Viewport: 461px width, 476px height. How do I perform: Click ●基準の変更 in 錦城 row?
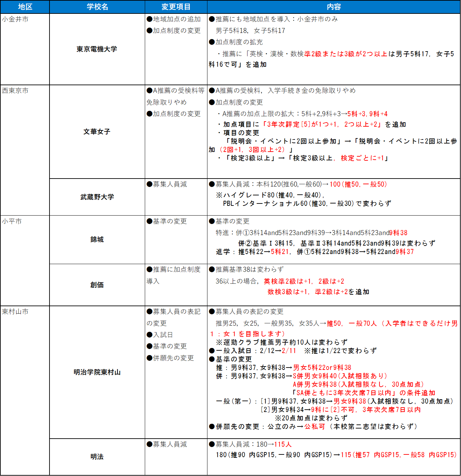(x=167, y=221)
